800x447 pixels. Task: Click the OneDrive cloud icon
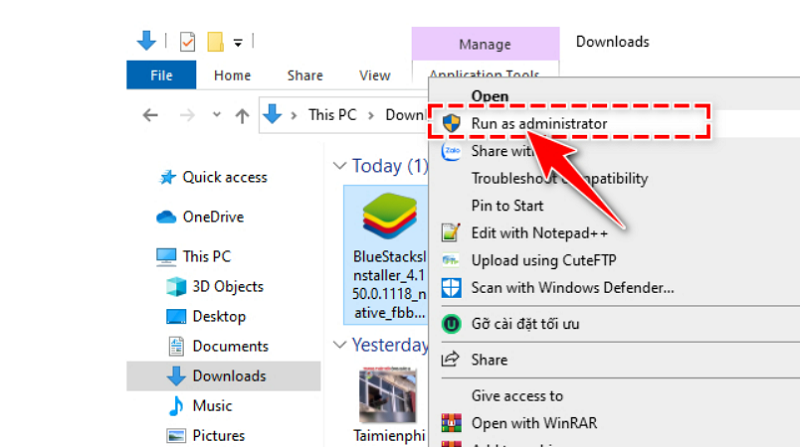pyautogui.click(x=166, y=217)
